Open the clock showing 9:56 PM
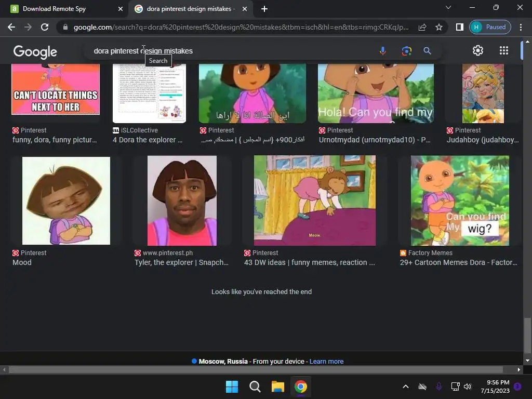 (495, 387)
